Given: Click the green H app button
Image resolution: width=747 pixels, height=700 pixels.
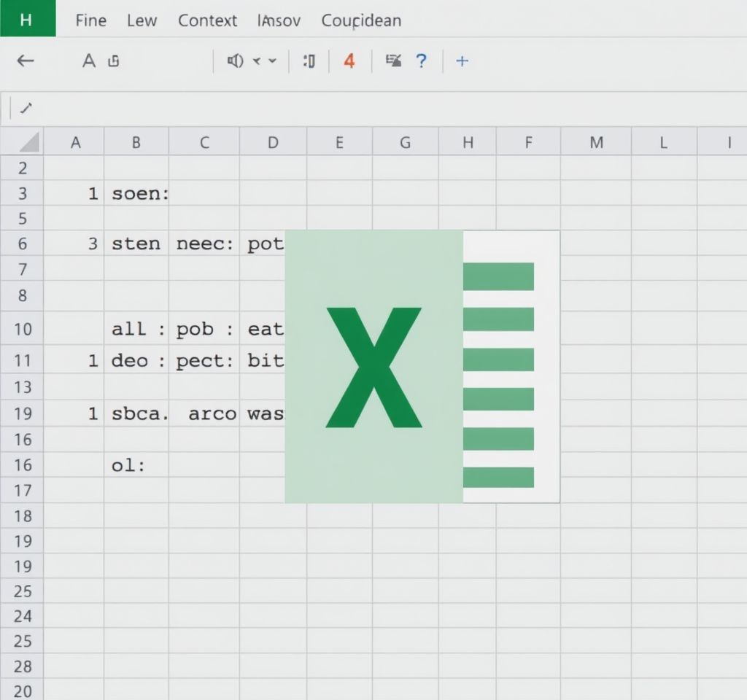Looking at the screenshot, I should (28, 18).
